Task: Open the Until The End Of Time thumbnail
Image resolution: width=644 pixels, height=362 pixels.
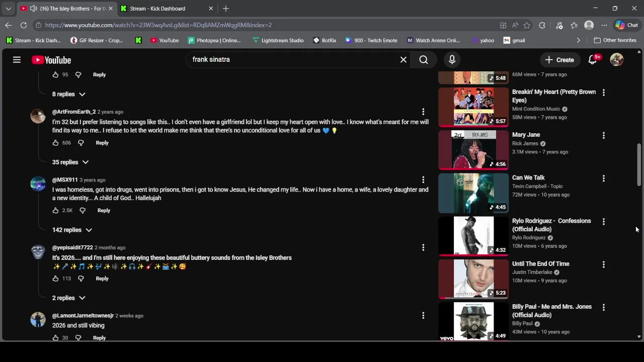Action: 473,279
